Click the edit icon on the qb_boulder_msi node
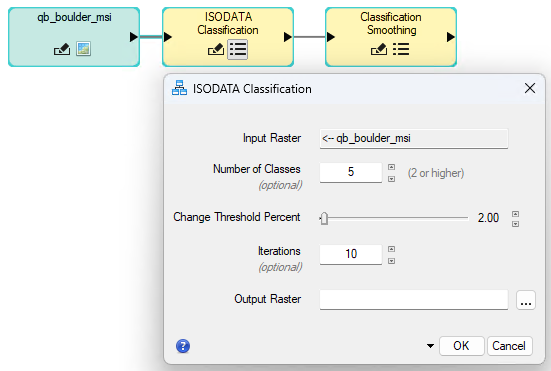551x371 pixels. pyautogui.click(x=62, y=49)
